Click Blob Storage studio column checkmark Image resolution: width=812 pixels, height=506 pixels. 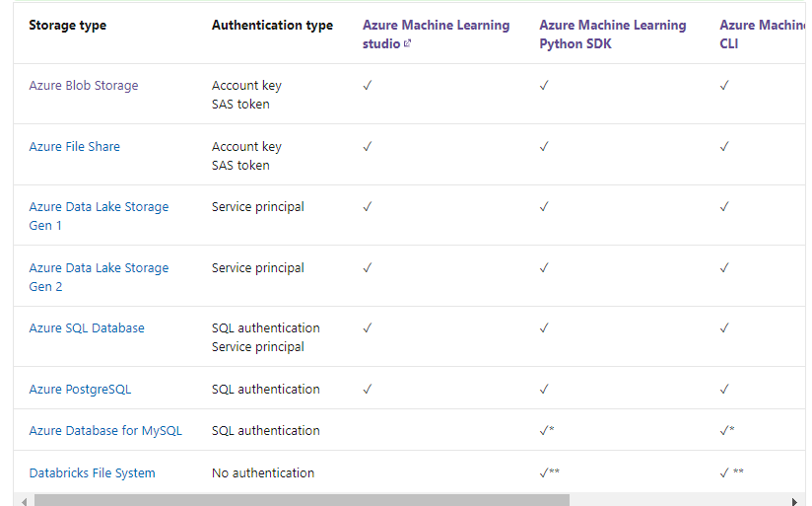tap(368, 86)
